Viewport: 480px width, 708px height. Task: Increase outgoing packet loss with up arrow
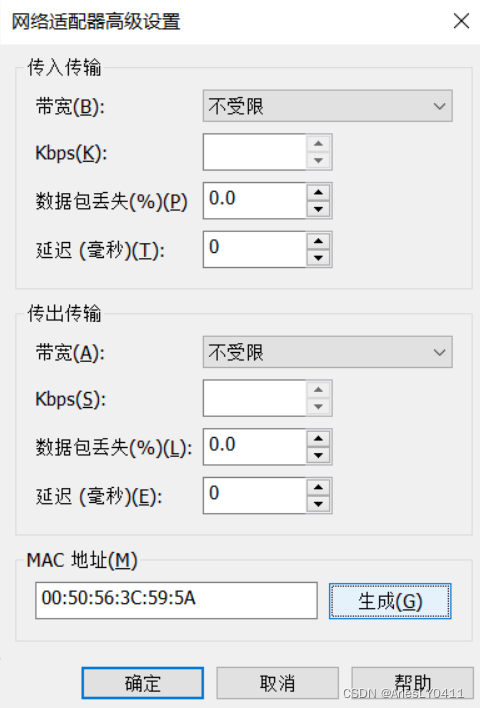pos(318,438)
